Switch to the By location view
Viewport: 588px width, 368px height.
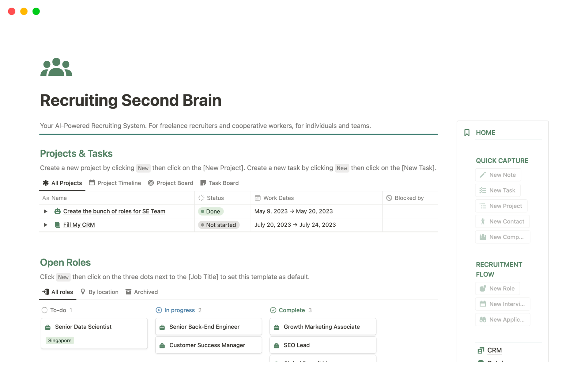100,292
